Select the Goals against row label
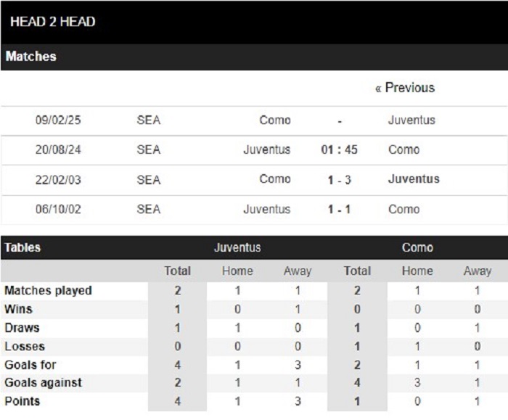 click(43, 383)
